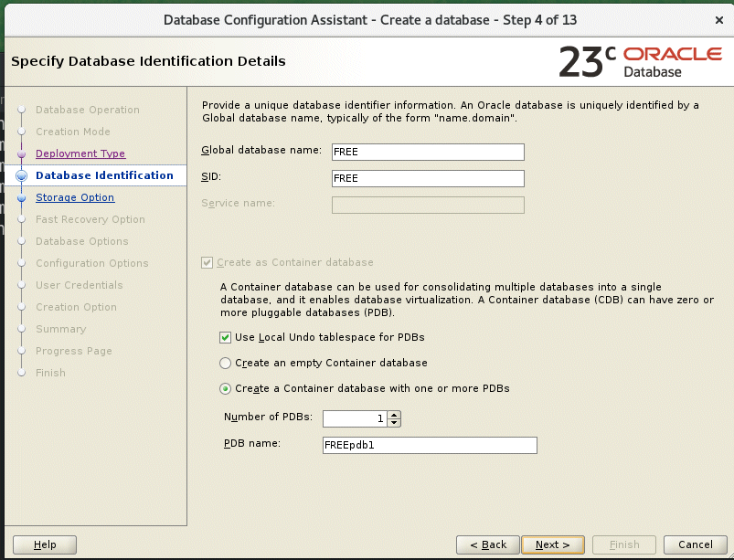Click into the SID text field
The height and width of the screenshot is (560, 734).
coord(427,178)
